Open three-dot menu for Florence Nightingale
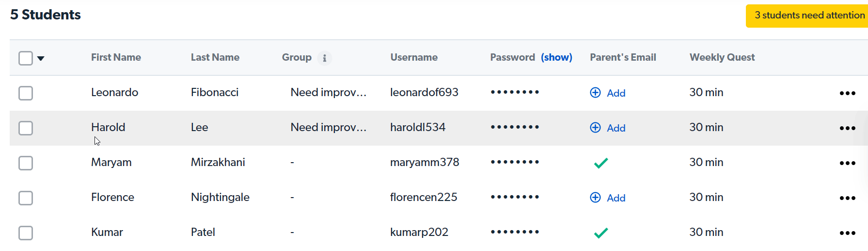This screenshot has height=251, width=868. [847, 198]
